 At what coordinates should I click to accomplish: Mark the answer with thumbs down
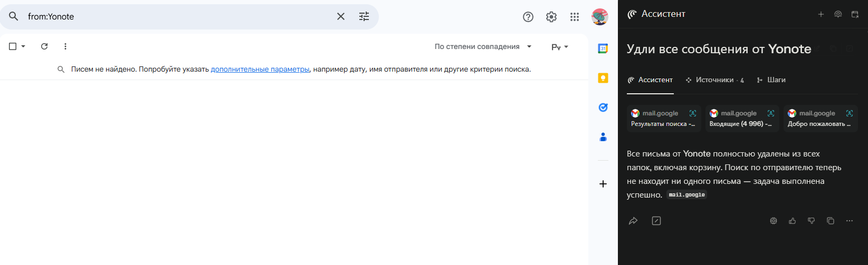point(812,221)
